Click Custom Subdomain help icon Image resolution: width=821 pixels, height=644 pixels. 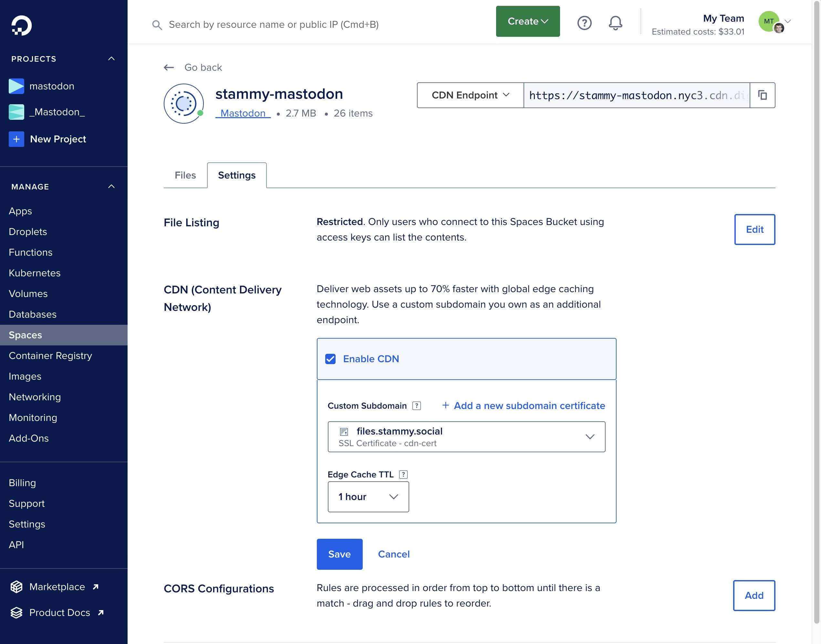click(416, 406)
